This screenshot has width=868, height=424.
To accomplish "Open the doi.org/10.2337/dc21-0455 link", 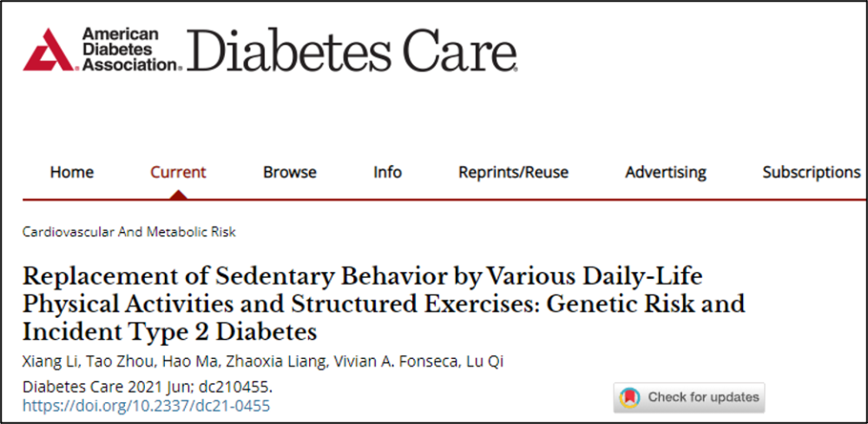I will click(x=146, y=407).
